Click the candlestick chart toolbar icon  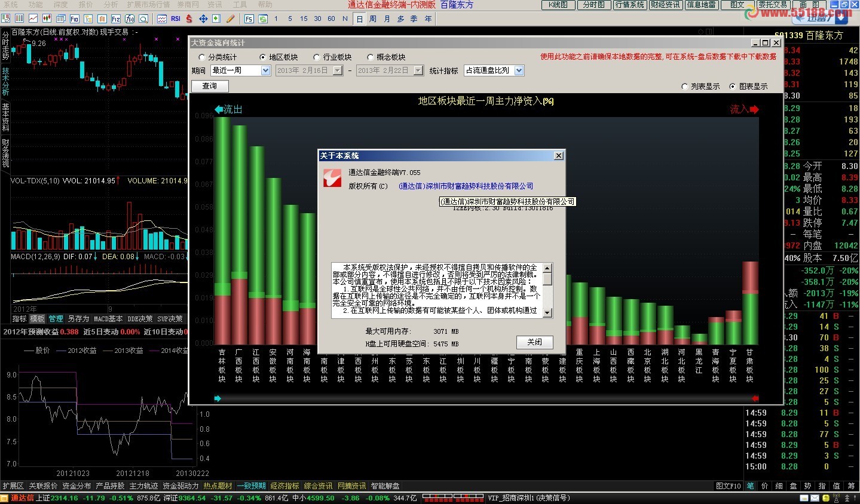point(47,19)
